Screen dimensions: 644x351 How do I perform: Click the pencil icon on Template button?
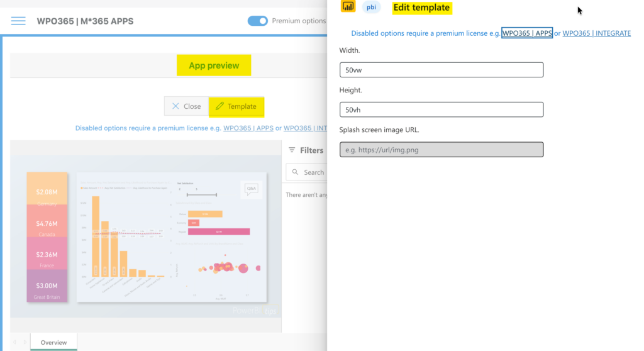tap(219, 106)
